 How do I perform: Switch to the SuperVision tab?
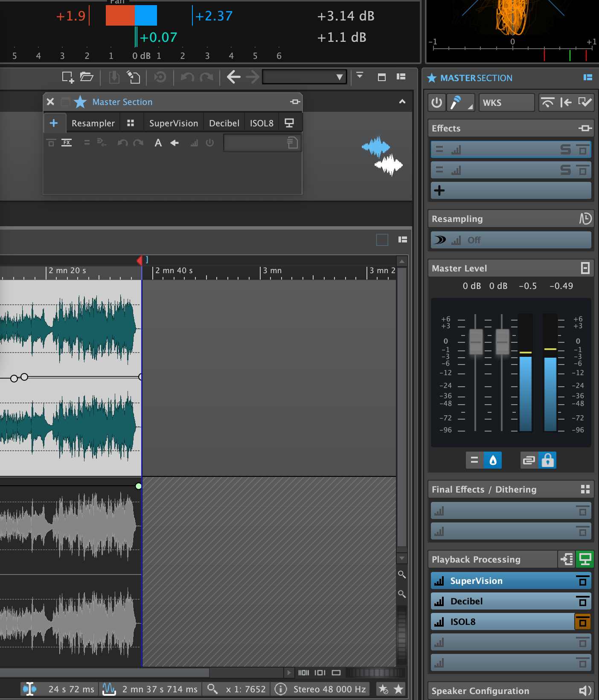coord(173,123)
